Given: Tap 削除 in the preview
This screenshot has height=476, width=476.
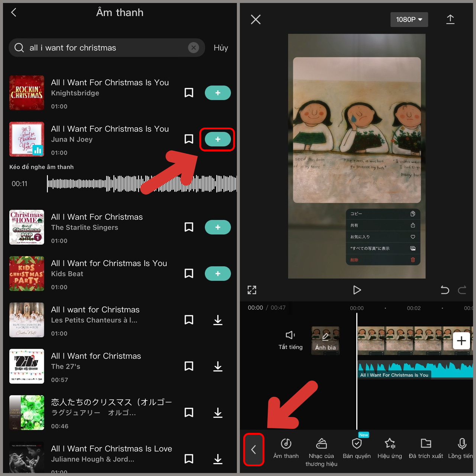Looking at the screenshot, I should (x=383, y=260).
